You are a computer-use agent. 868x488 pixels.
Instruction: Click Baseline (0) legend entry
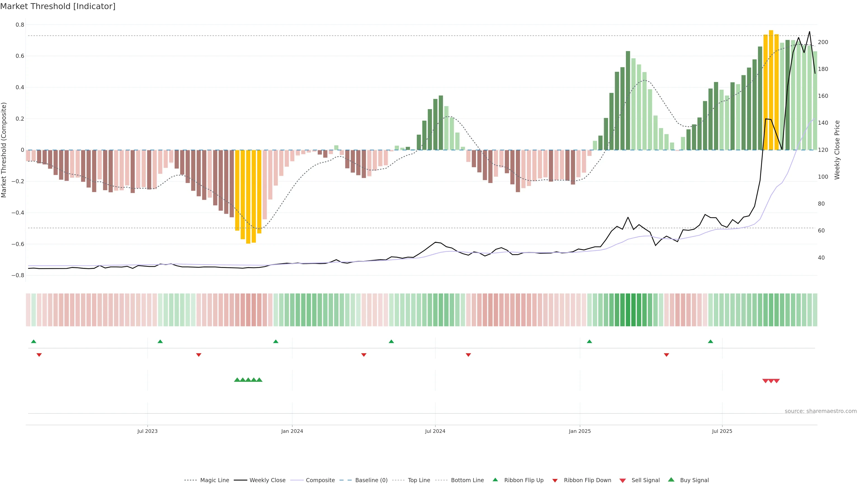pyautogui.click(x=371, y=480)
